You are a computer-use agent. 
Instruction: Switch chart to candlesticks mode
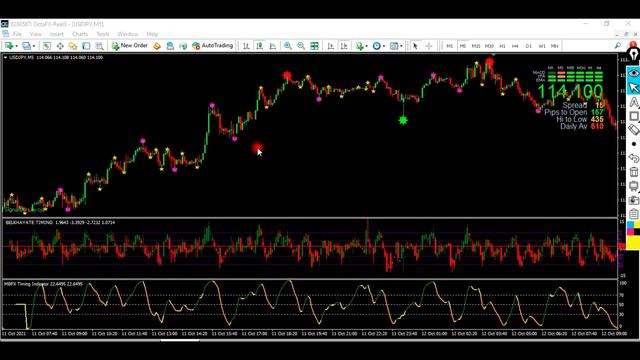click(x=260, y=46)
